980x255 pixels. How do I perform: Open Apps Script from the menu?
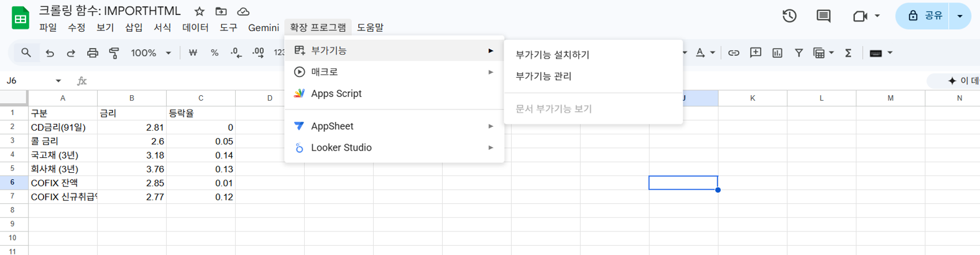tap(336, 93)
